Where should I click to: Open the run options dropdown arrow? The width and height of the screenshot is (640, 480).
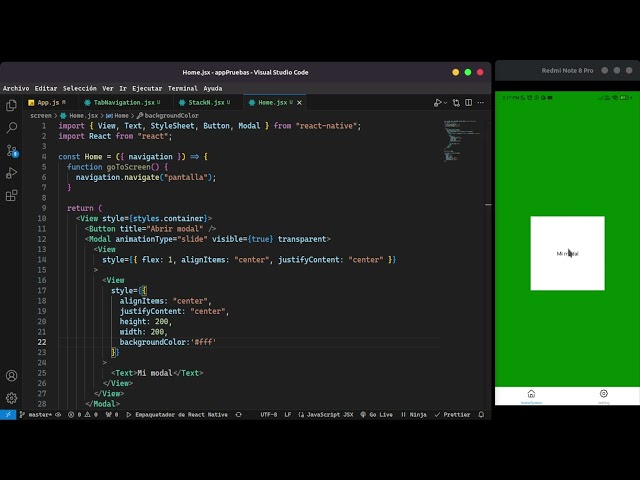445,103
